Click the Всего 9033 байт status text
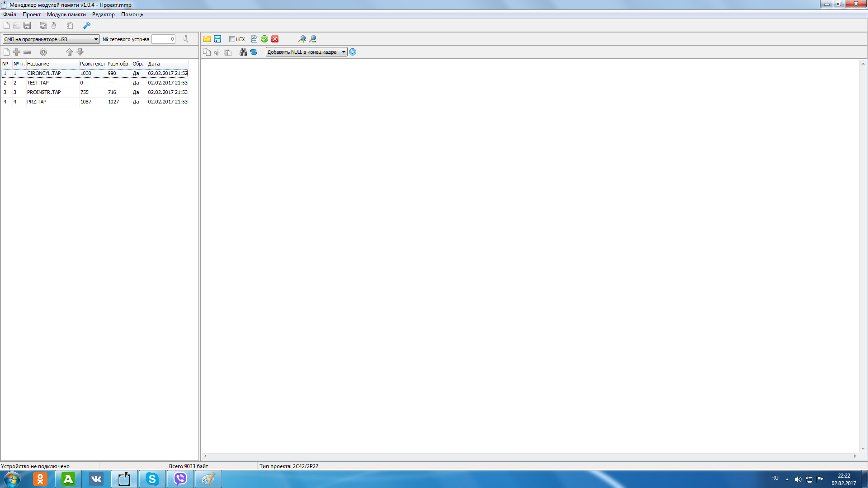This screenshot has height=488, width=868. pyautogui.click(x=189, y=466)
